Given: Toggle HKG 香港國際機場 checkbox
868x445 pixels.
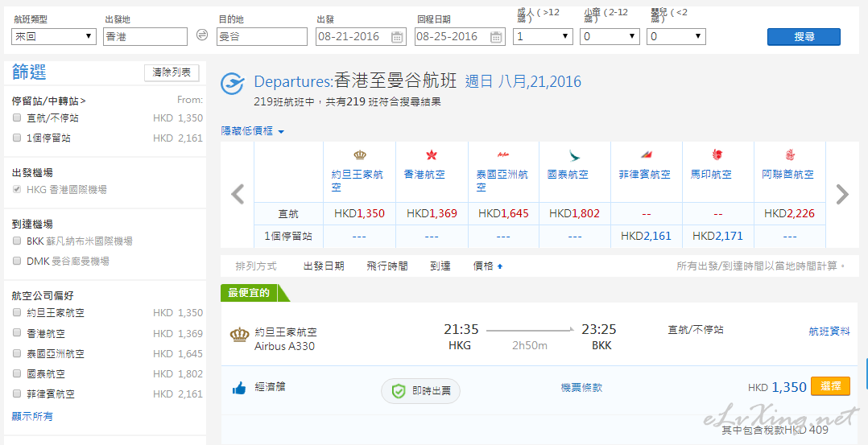Looking at the screenshot, I should (17, 189).
